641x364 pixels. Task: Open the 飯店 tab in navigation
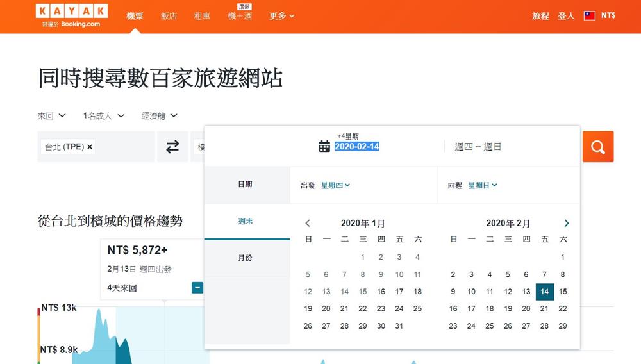tap(169, 16)
